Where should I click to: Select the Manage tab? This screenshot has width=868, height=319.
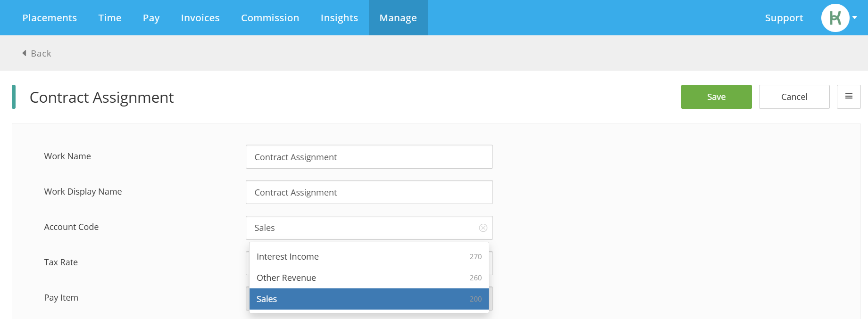[x=398, y=18]
